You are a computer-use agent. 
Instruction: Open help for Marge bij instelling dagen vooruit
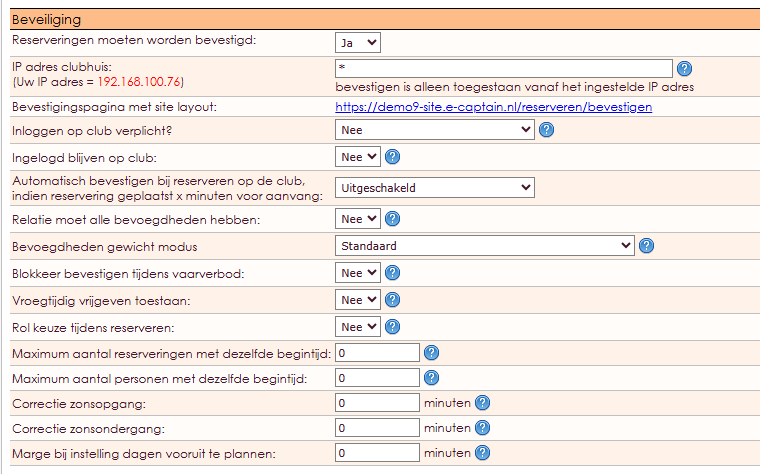point(482,453)
